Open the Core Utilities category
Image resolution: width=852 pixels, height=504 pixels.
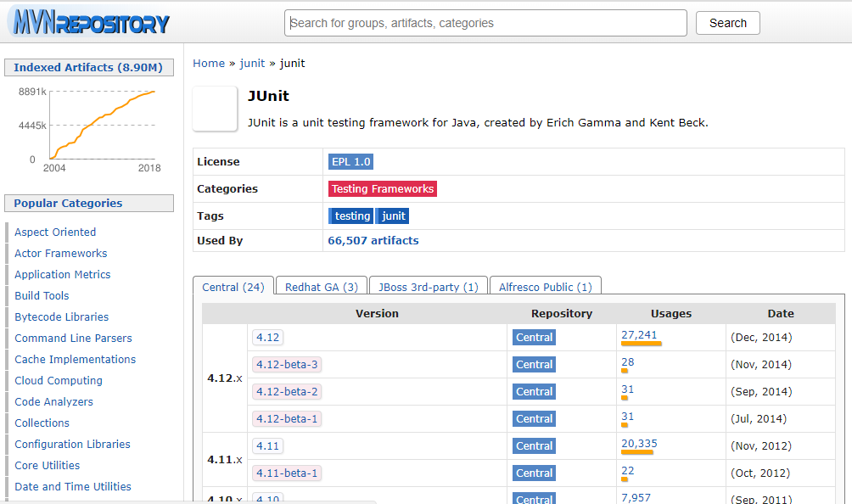48,465
